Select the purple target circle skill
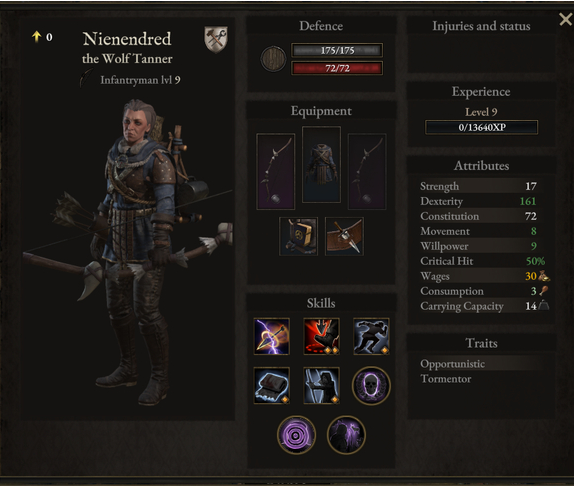Screen dimensions: 574x486 [x=297, y=435]
